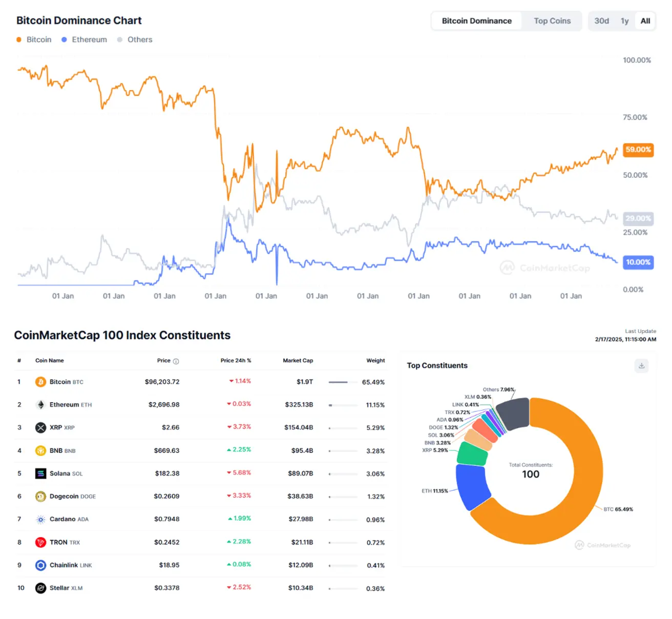Click the # rank column header
Screen dimensions: 672x619
click(19, 361)
